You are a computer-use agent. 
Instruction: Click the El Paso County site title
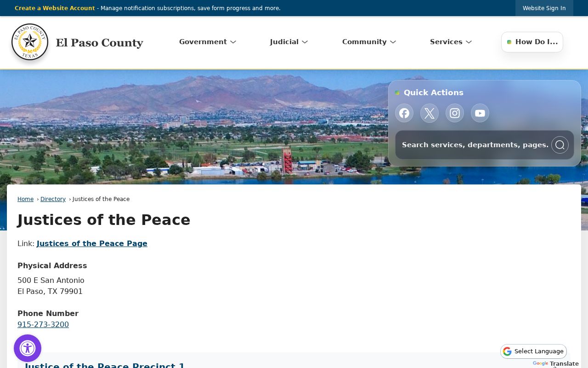(x=99, y=43)
